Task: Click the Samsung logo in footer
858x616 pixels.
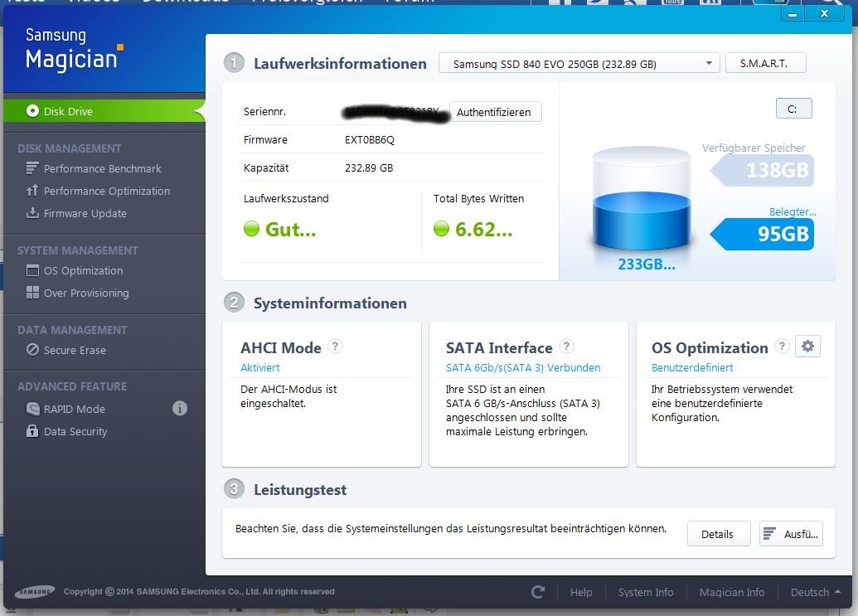Action: coord(35,592)
